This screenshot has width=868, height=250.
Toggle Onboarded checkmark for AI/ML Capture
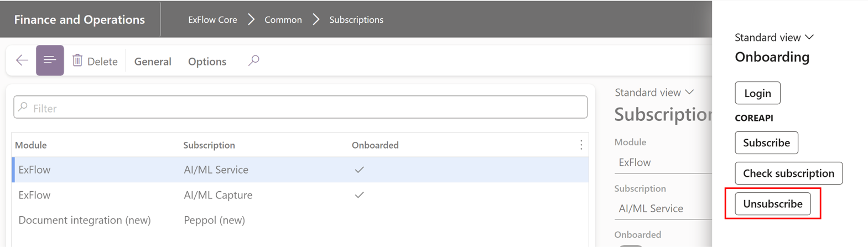click(x=359, y=195)
